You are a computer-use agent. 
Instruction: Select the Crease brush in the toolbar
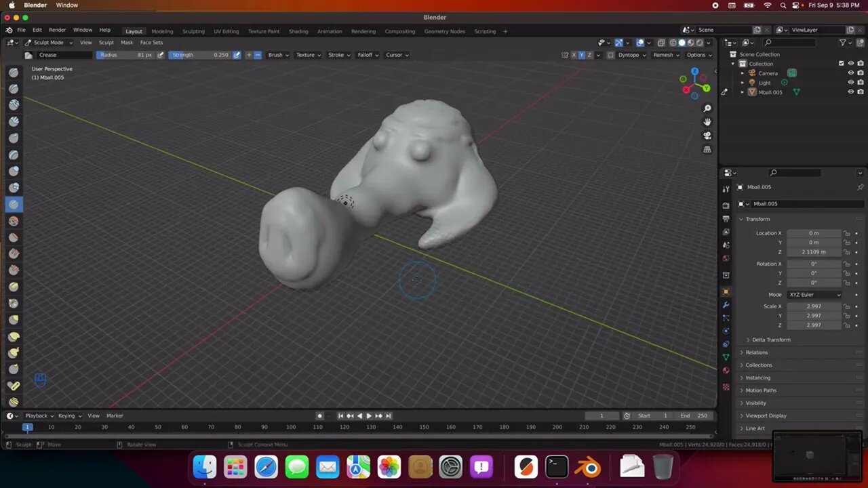(14, 204)
